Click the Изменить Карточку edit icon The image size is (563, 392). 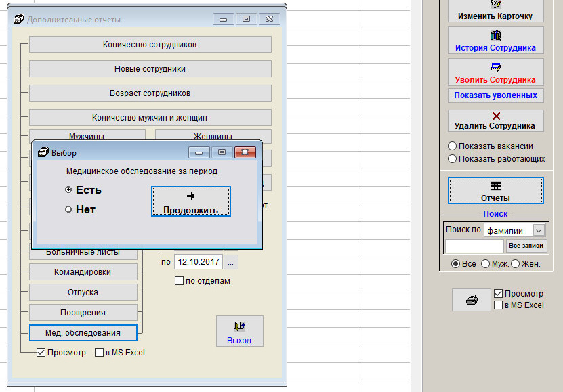coord(495,4)
